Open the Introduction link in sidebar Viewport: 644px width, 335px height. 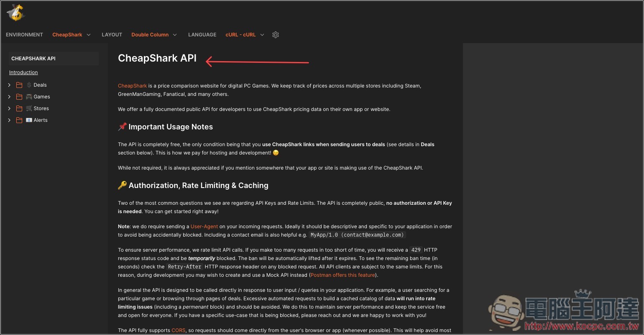pyautogui.click(x=23, y=72)
